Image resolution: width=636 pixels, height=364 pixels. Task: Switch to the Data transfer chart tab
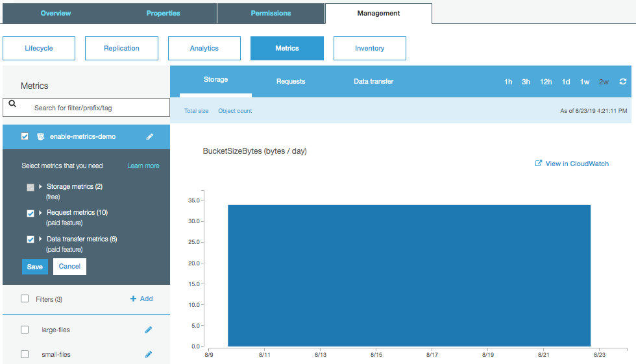coord(373,81)
